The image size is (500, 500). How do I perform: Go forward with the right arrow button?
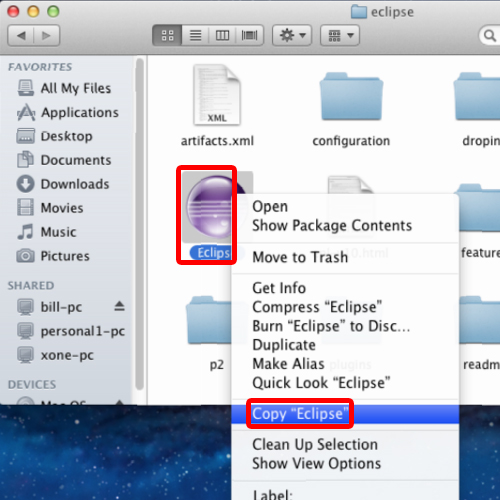[47, 35]
